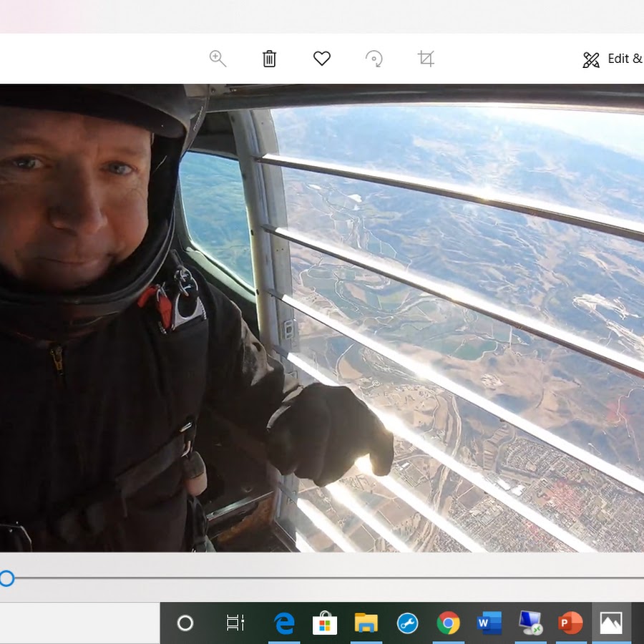
Task: Open Microsoft Store from the taskbar
Action: click(x=325, y=623)
